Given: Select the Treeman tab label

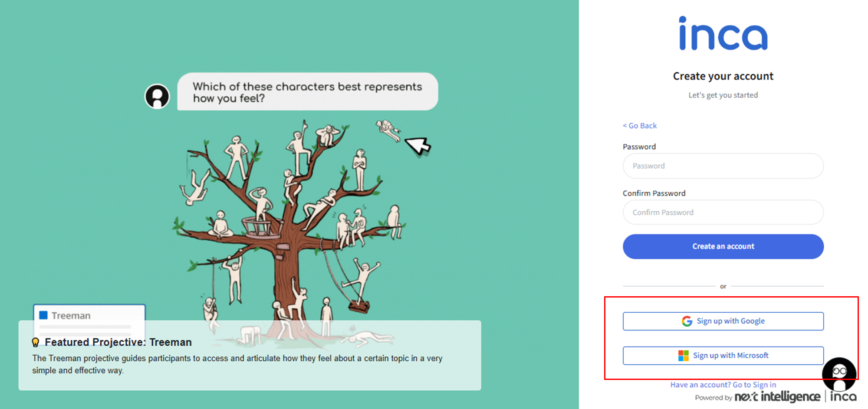Looking at the screenshot, I should (71, 316).
